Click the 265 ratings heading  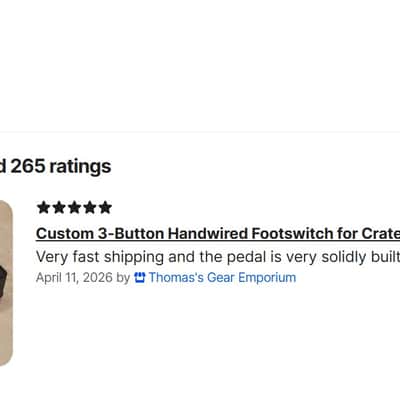coord(55,166)
